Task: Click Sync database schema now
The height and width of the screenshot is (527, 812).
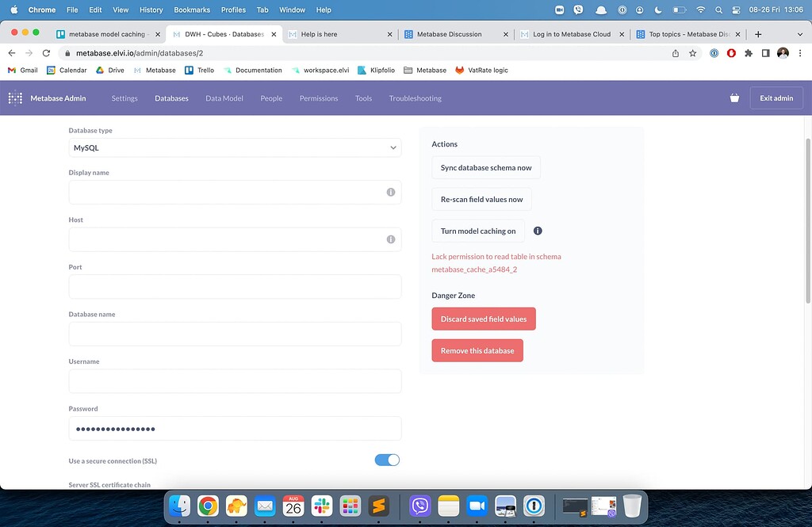Action: point(485,167)
